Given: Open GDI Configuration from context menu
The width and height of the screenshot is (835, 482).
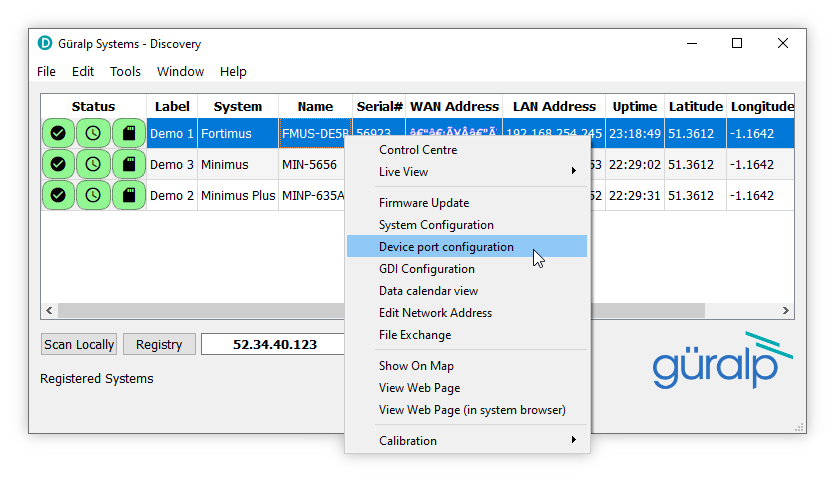Looking at the screenshot, I should click(x=467, y=269).
